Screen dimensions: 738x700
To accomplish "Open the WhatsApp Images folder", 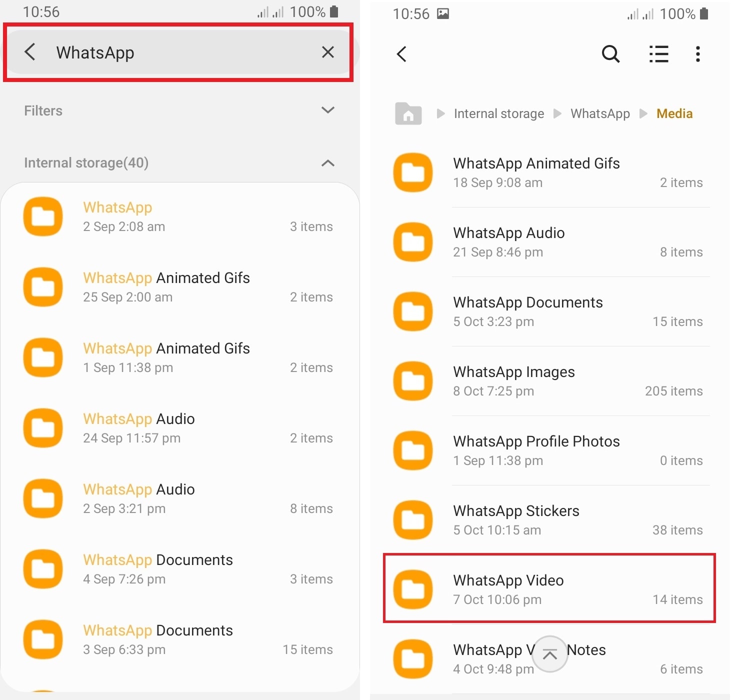I will coord(549,381).
